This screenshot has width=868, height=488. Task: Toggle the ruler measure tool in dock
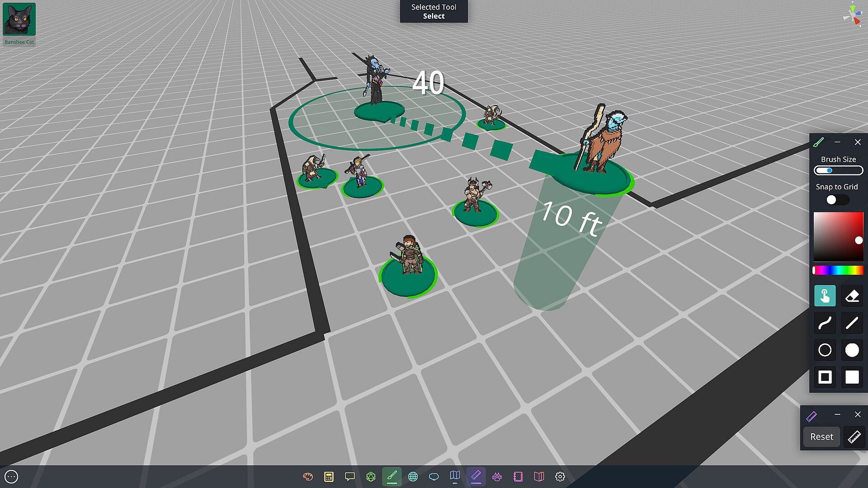pos(476,476)
